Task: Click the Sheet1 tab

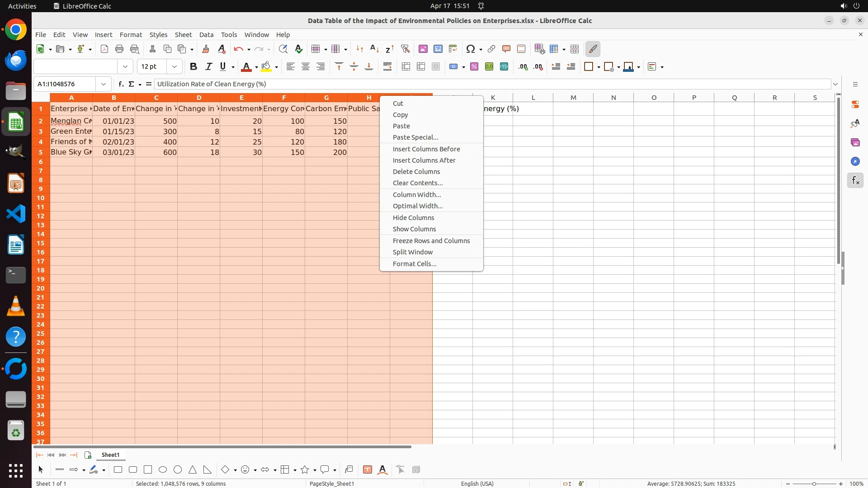Action: click(x=110, y=455)
